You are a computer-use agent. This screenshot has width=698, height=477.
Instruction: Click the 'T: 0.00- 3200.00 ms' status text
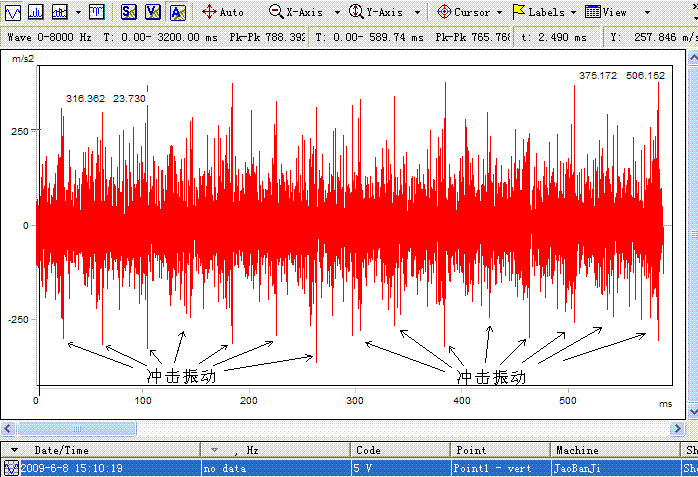pyautogui.click(x=160, y=37)
